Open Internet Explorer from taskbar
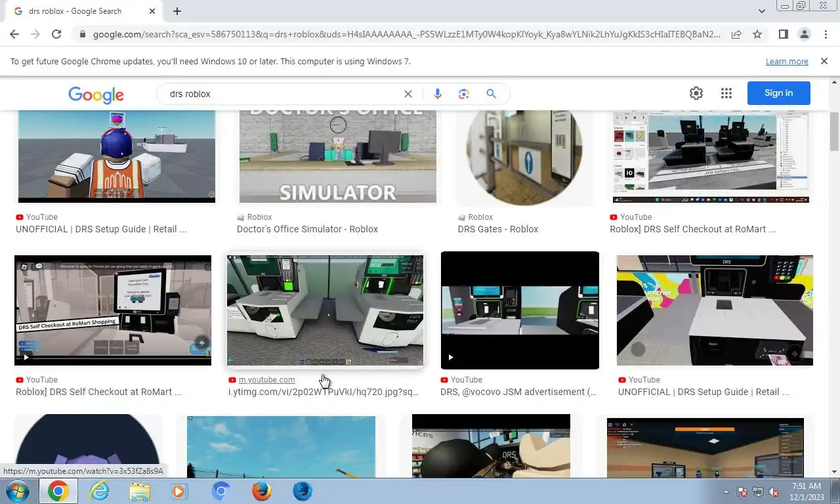 [x=100, y=491]
